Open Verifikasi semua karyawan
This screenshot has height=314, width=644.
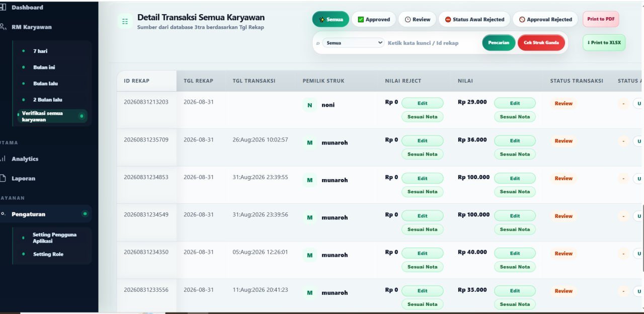click(x=52, y=116)
